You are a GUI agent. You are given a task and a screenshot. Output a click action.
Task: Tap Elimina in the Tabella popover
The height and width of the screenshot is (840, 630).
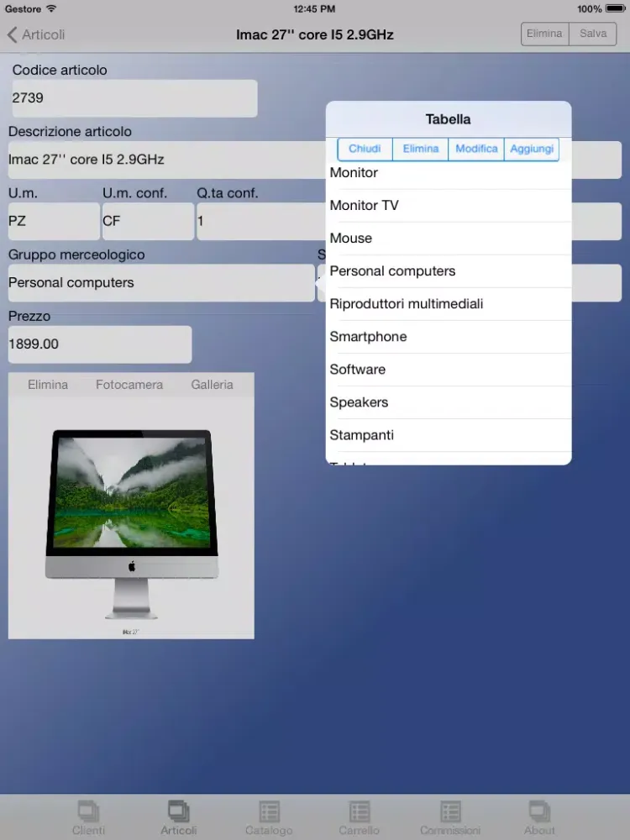click(421, 149)
